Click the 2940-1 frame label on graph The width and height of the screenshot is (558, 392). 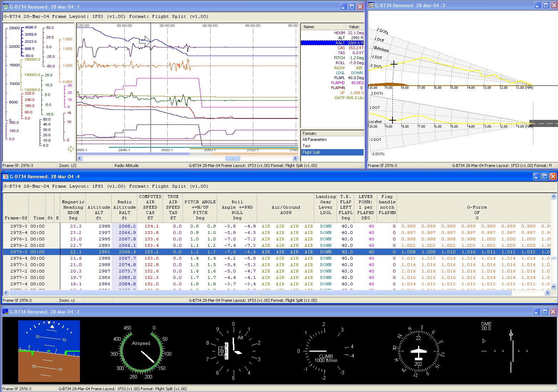(124, 150)
